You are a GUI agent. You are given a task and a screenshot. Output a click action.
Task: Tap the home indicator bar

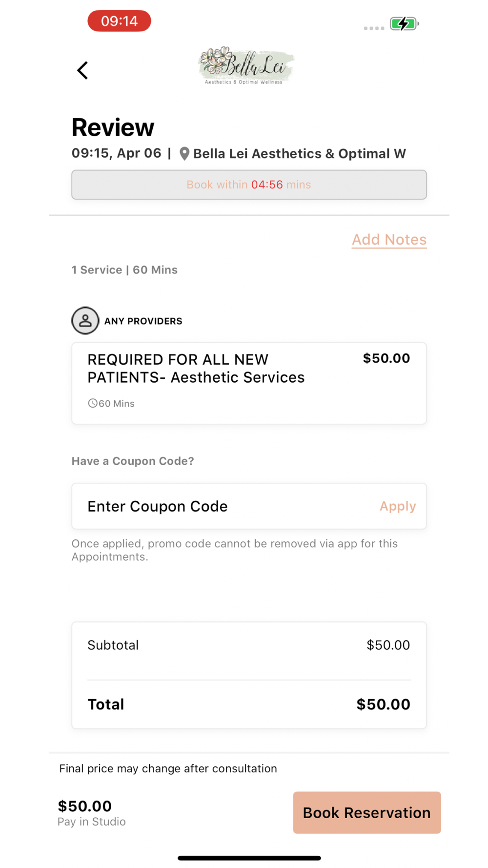[x=249, y=858]
